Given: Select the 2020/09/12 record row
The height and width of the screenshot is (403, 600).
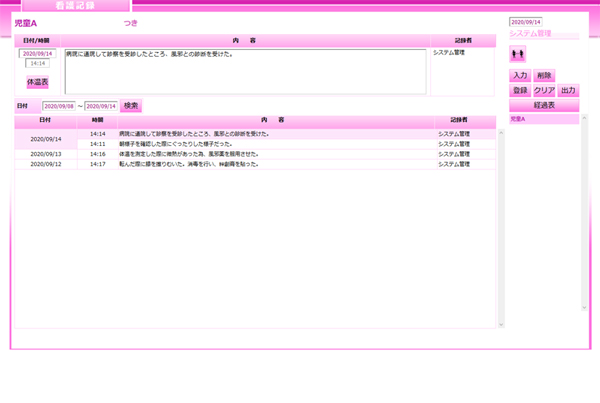Looking at the screenshot, I should click(260, 164).
